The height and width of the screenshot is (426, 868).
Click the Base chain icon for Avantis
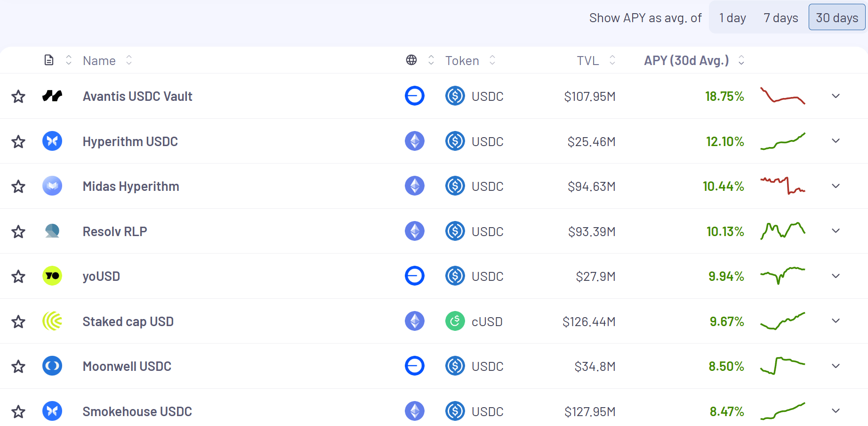click(414, 96)
